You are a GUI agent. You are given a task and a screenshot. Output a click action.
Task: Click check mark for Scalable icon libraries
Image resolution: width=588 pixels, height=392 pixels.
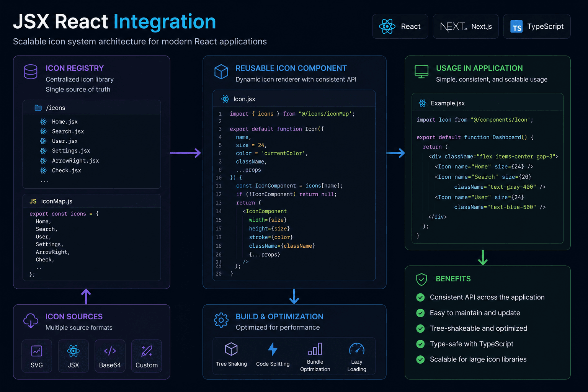420,359
